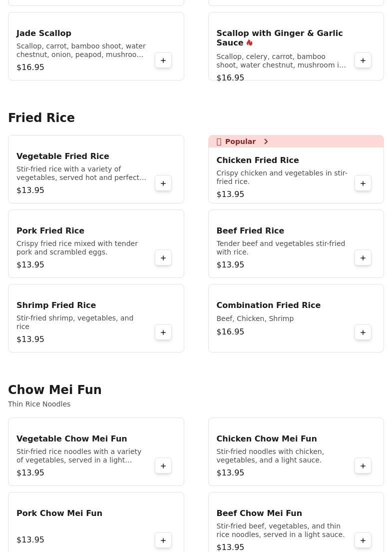View Combination Fried Rice item title
Viewport: 392px width, 552px height.
268,305
